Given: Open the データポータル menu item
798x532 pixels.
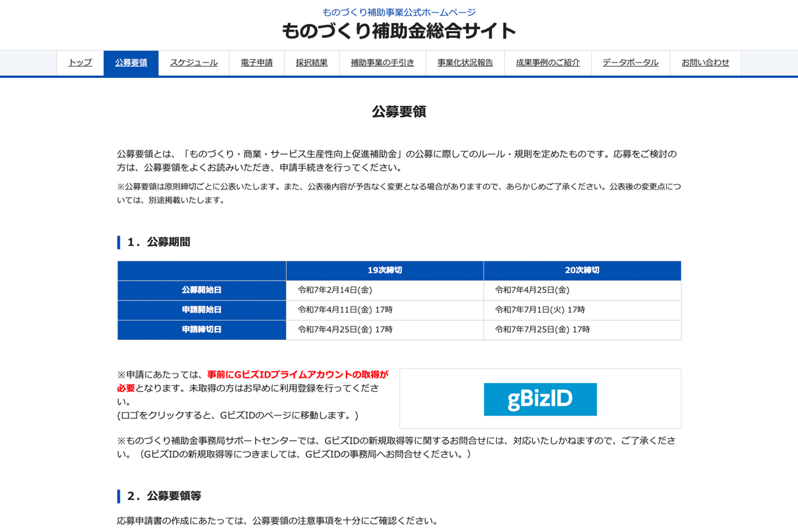Looking at the screenshot, I should tap(630, 63).
